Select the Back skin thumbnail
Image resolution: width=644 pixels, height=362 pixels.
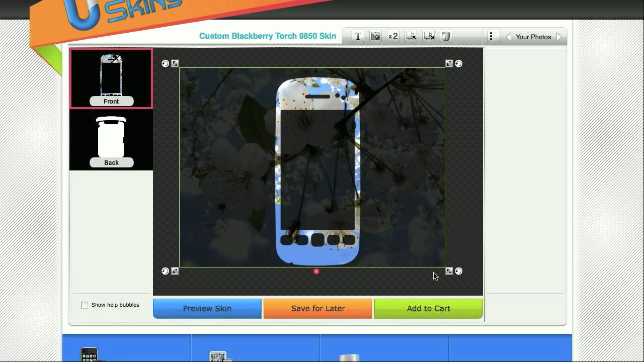pos(111,140)
